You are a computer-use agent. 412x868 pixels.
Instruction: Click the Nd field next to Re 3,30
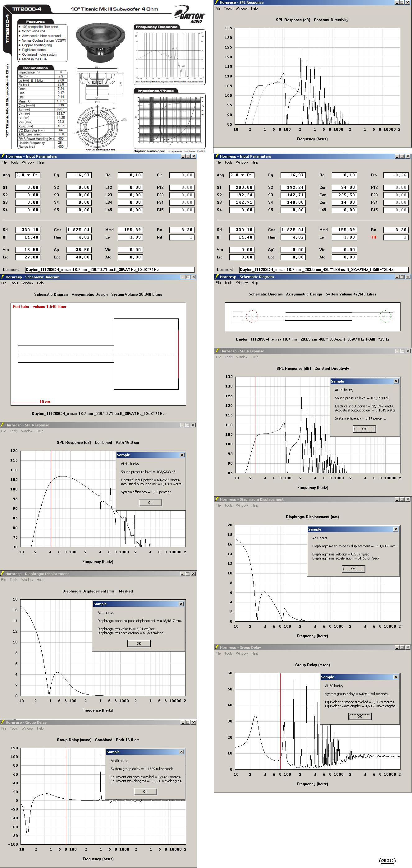(x=182, y=237)
